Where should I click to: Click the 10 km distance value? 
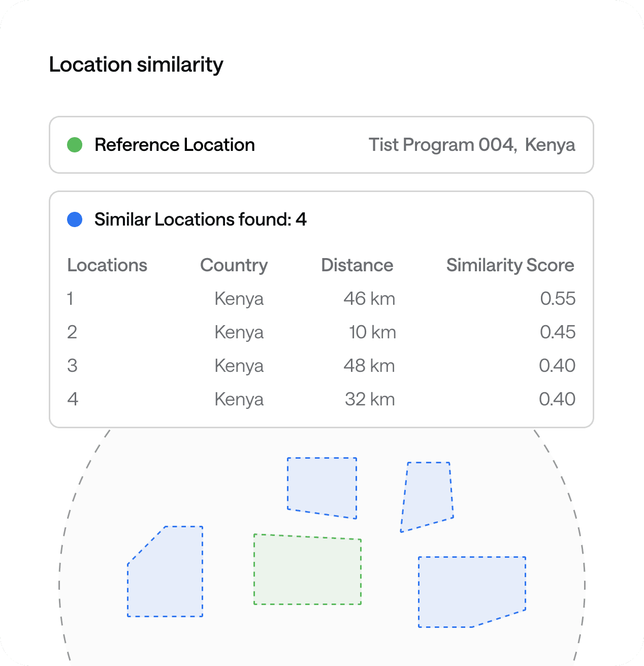point(372,332)
